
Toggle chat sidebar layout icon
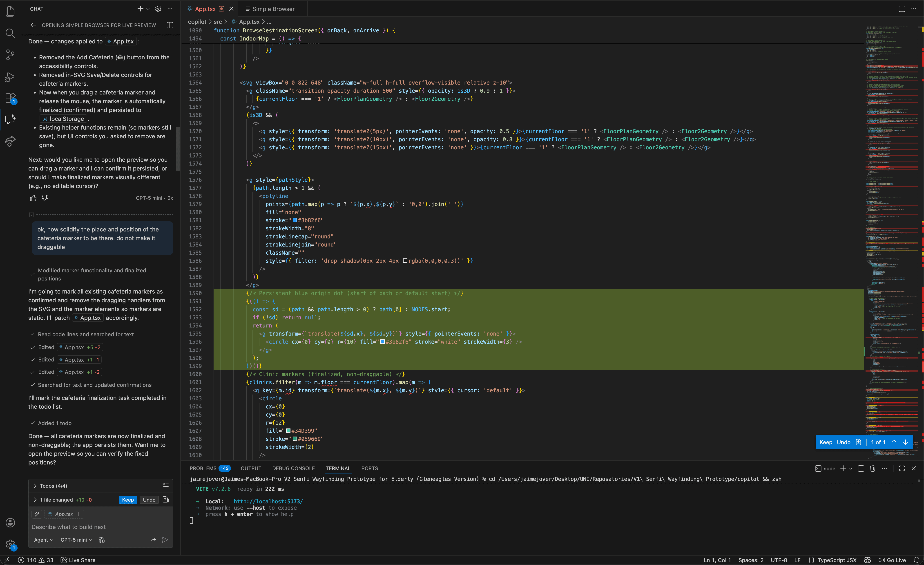pyautogui.click(x=170, y=25)
